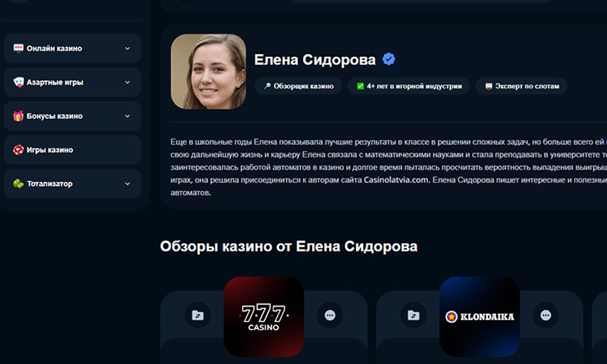Image resolution: width=607 pixels, height=364 pixels.
Task: Click Елена Сидорова's profile photo
Action: [208, 72]
